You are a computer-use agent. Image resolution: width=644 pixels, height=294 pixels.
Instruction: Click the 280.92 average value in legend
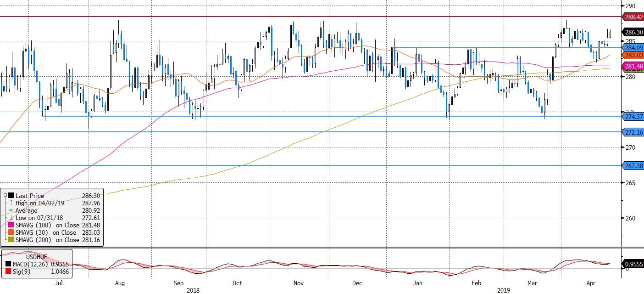90,210
